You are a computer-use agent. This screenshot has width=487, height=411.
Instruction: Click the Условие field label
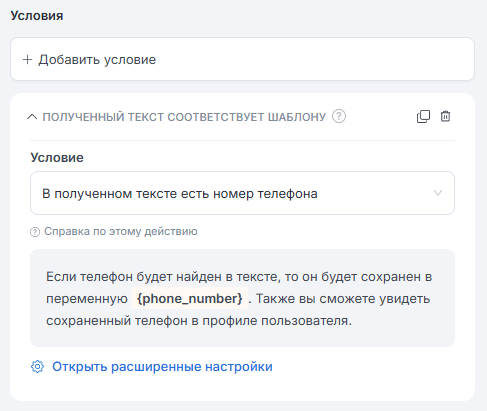(x=57, y=158)
